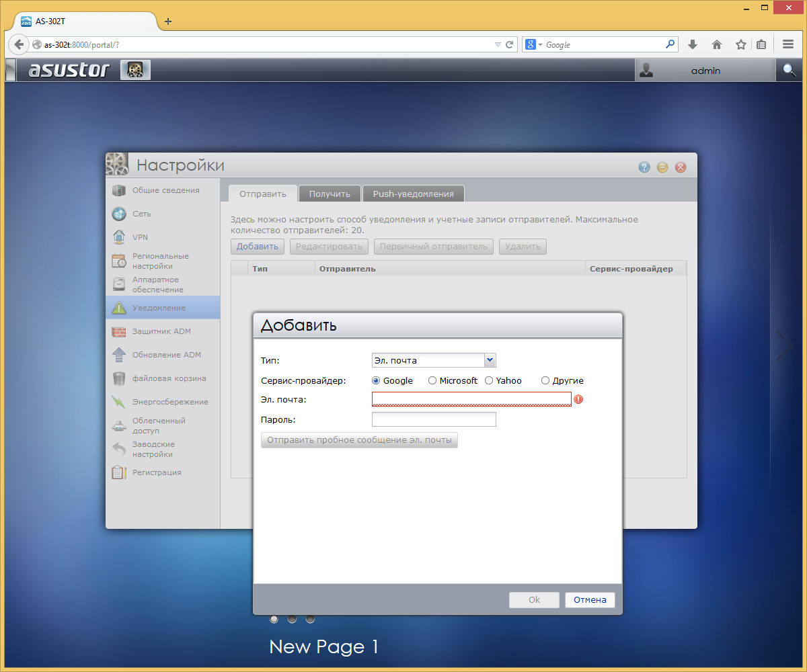Click the Тип column header
This screenshot has width=807, height=672.
pos(281,268)
